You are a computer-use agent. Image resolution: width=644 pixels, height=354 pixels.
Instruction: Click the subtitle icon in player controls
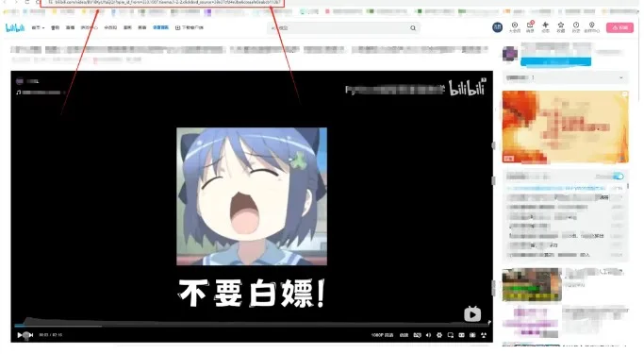pyautogui.click(x=418, y=335)
